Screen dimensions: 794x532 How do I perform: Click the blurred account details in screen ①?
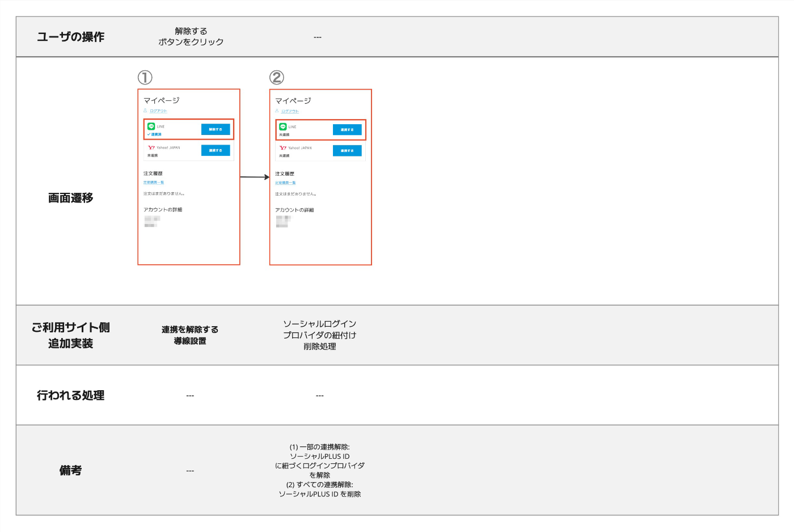click(152, 221)
